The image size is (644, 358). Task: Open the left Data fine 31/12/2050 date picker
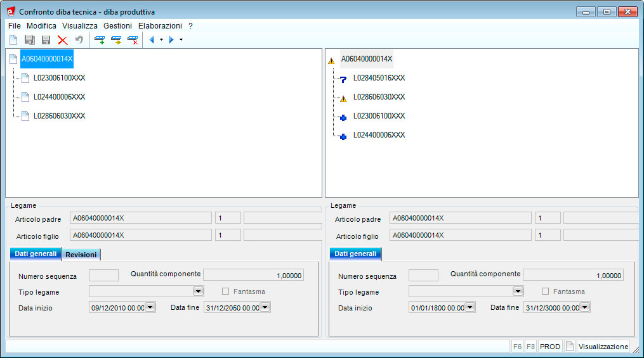265,307
